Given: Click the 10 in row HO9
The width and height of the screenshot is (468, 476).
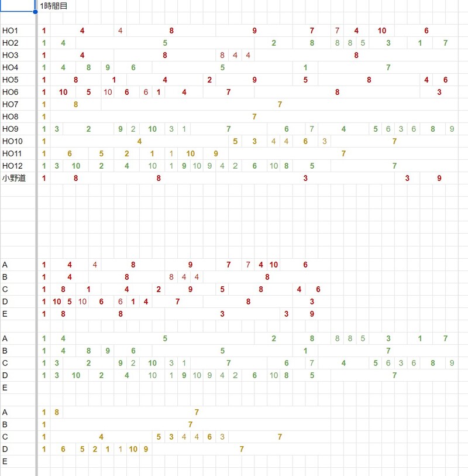Looking at the screenshot, I should tap(152, 129).
